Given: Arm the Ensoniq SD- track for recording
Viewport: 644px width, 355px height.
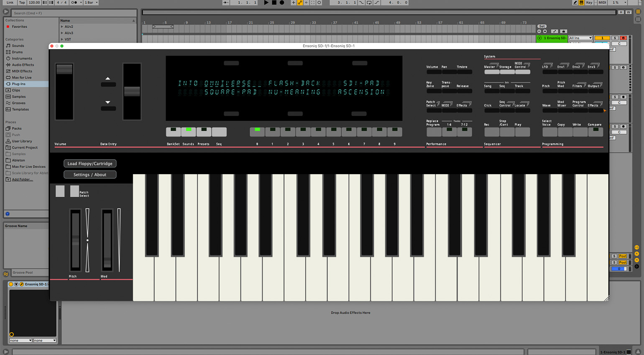Looking at the screenshot, I should pos(623,38).
